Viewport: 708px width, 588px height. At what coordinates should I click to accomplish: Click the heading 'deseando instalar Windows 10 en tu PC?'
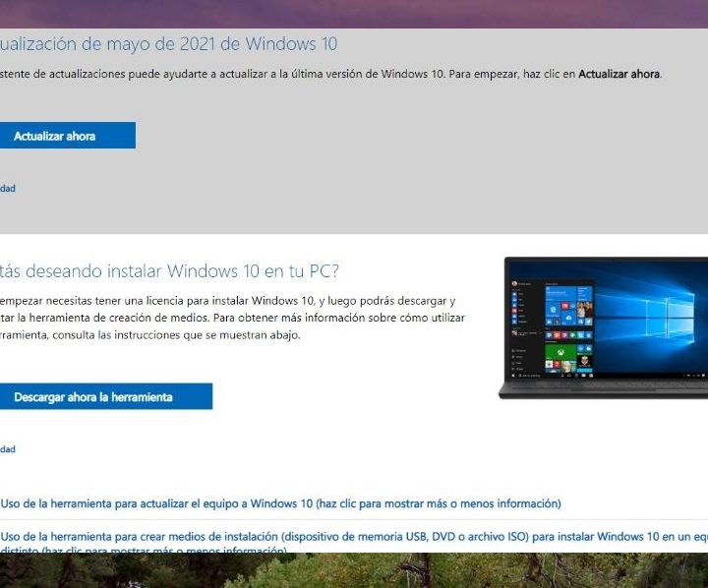pyautogui.click(x=169, y=271)
